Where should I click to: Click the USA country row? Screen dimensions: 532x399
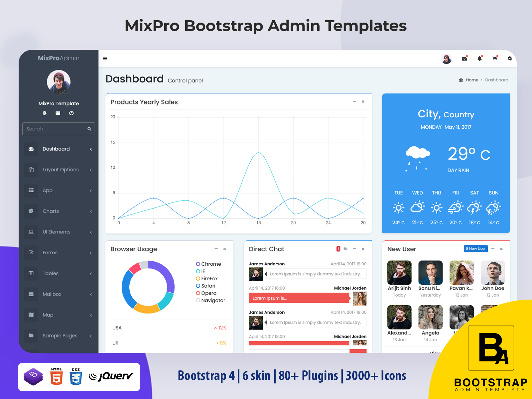pyautogui.click(x=169, y=328)
